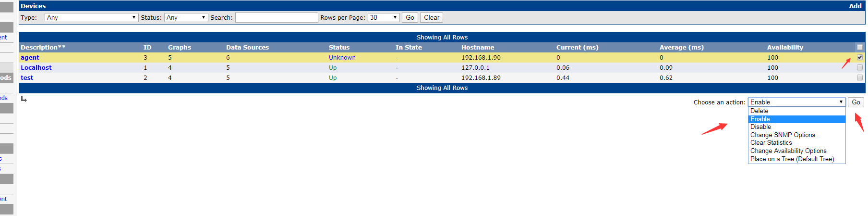Choose Place on a Tree (Default Tree)
Viewport: 868px width, 216px height.
(792, 159)
